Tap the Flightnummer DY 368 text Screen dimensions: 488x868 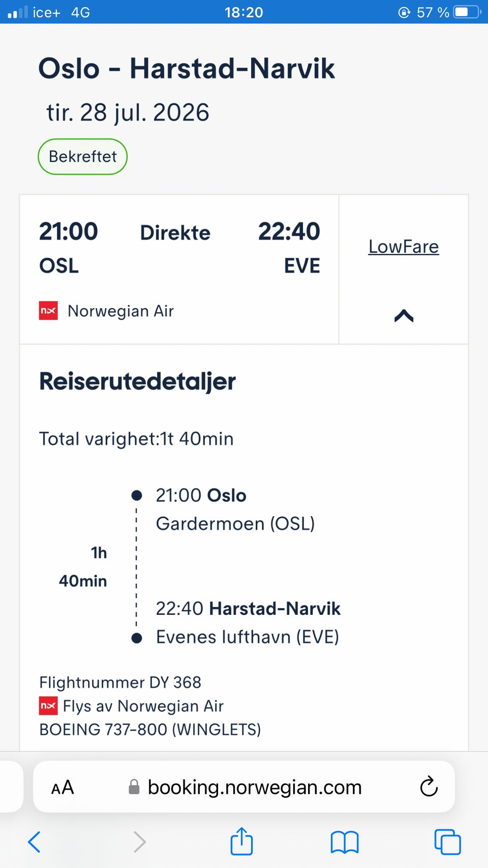(x=120, y=682)
